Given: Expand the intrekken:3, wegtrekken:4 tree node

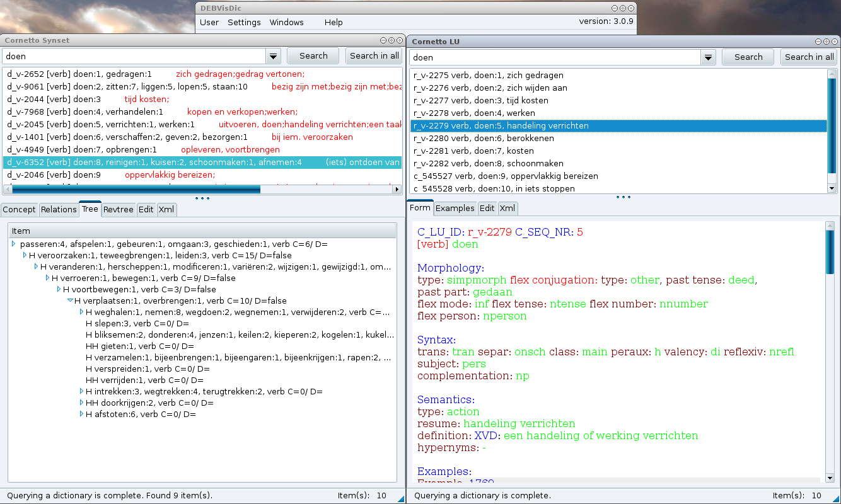Looking at the screenshot, I should (82, 391).
